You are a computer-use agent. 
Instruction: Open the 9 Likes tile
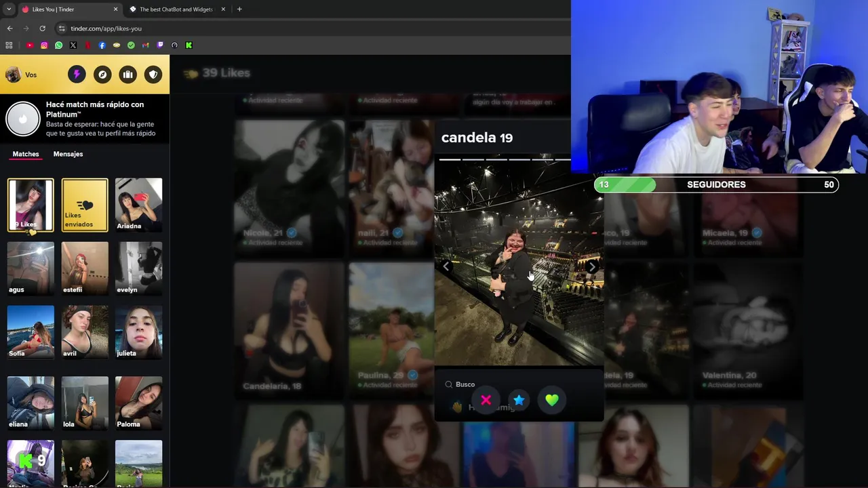[x=31, y=205]
